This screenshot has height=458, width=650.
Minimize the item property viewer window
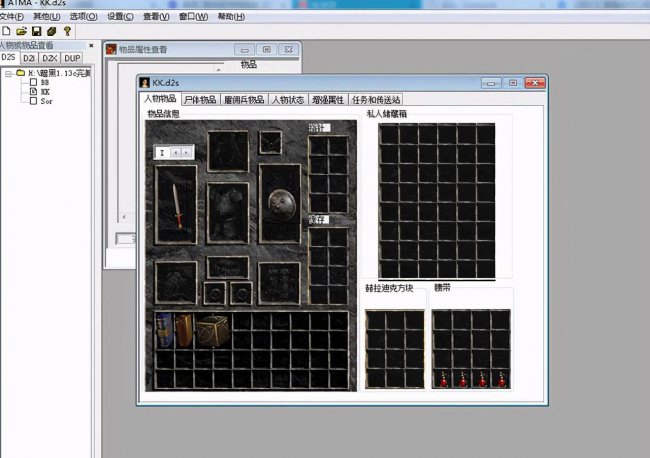pos(245,50)
